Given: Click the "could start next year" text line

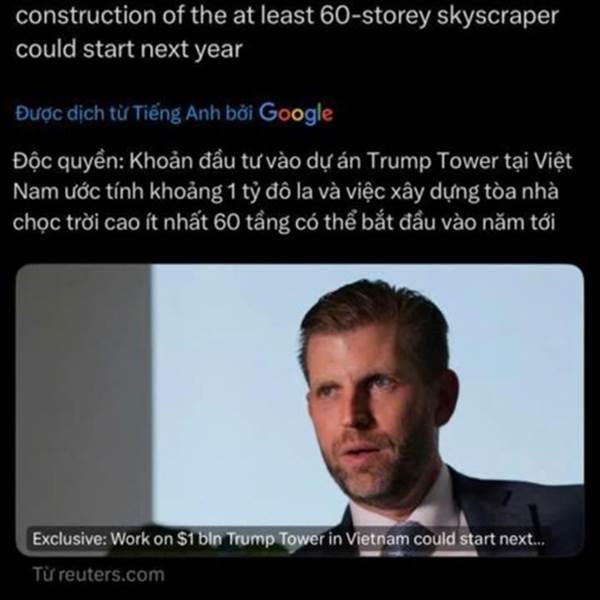Looking at the screenshot, I should pyautogui.click(x=129, y=49).
